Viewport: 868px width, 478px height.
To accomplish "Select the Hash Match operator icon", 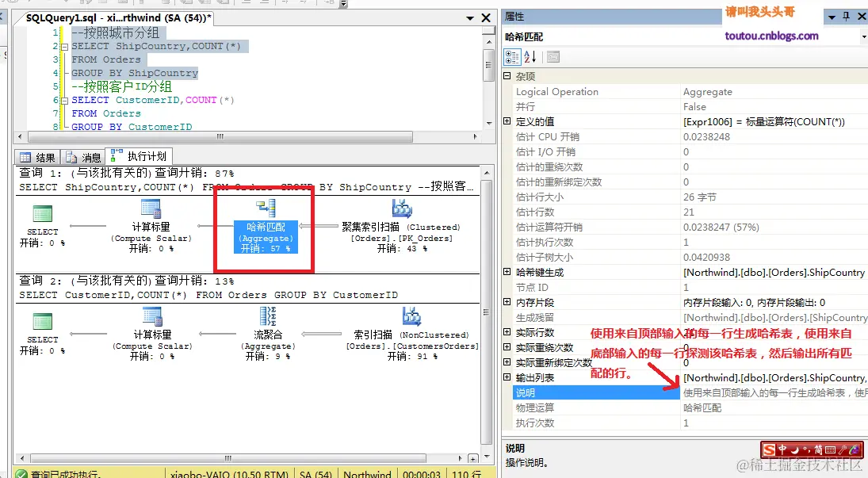I will 263,208.
